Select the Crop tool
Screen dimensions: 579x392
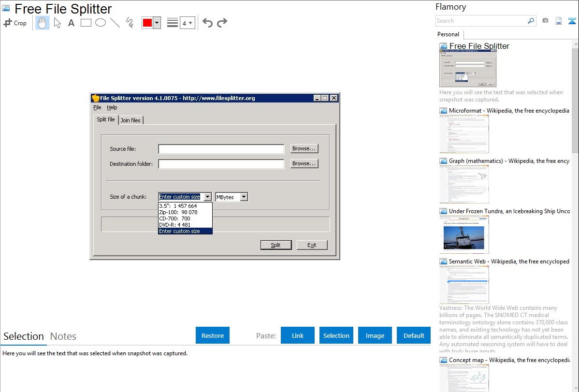point(15,23)
